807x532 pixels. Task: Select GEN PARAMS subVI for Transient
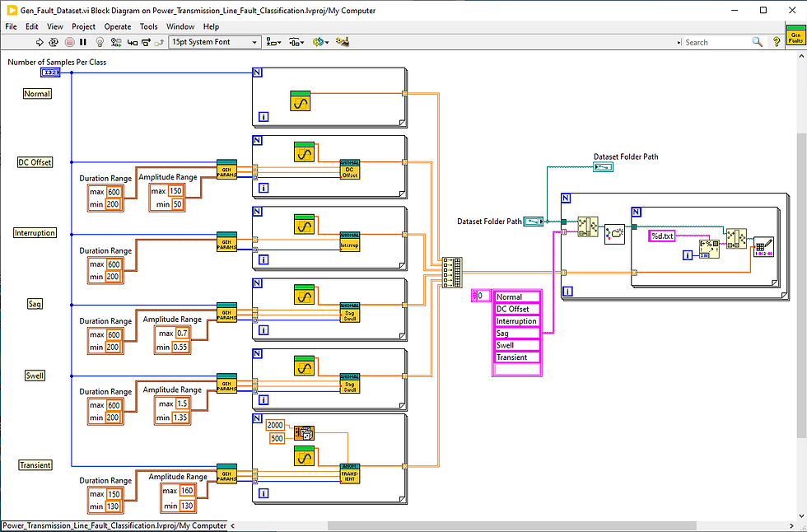point(226,474)
